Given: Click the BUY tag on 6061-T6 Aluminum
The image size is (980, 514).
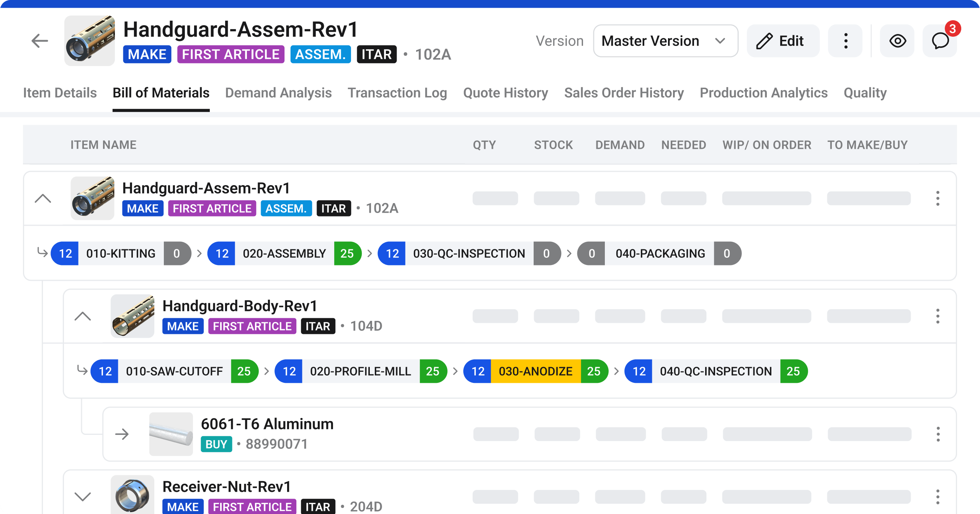Looking at the screenshot, I should (x=216, y=444).
